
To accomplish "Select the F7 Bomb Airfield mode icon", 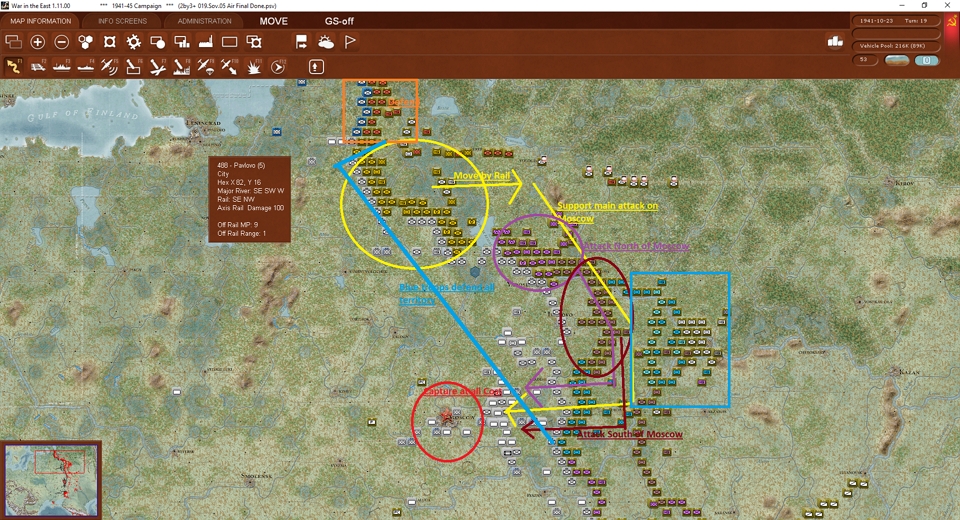I will [158, 66].
